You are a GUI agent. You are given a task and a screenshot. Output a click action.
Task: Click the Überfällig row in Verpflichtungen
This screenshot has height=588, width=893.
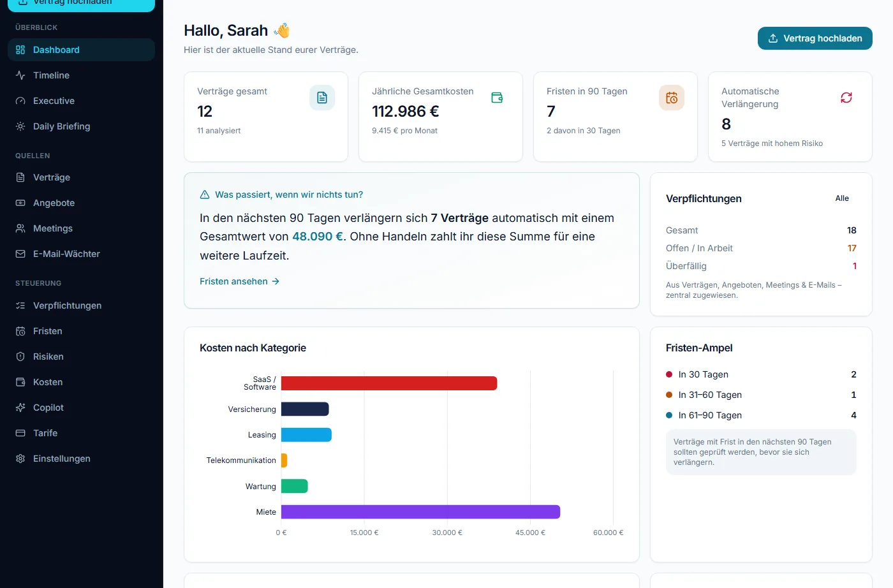(x=761, y=266)
